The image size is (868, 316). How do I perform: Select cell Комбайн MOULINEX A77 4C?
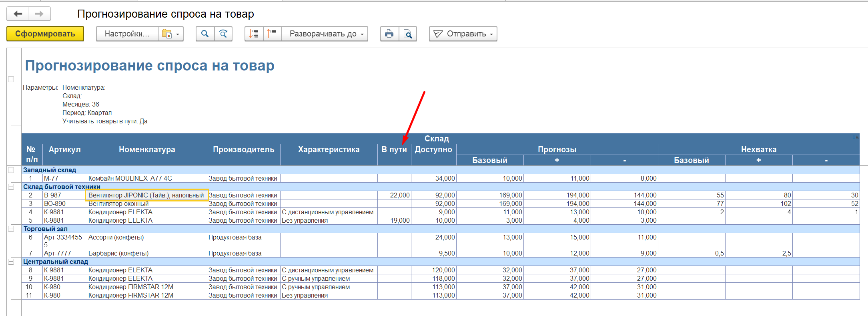click(x=147, y=178)
